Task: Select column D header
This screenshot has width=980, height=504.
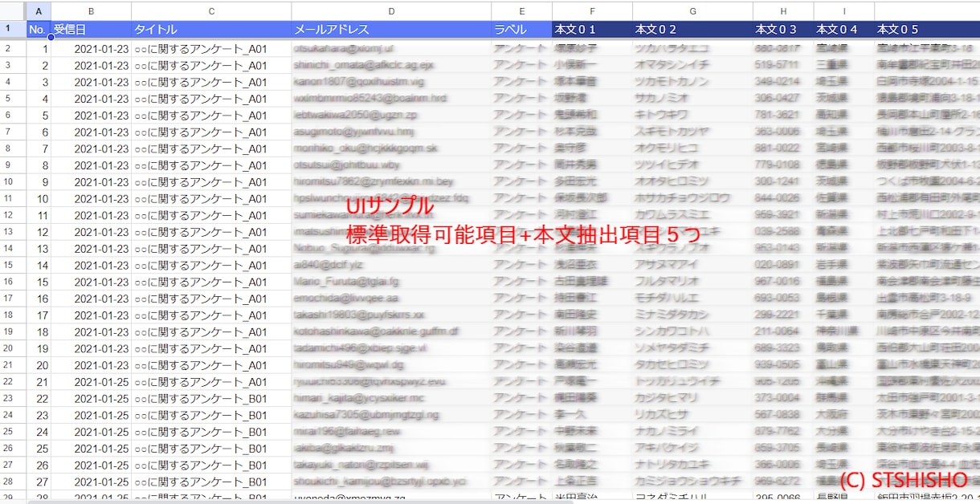Action: point(391,10)
